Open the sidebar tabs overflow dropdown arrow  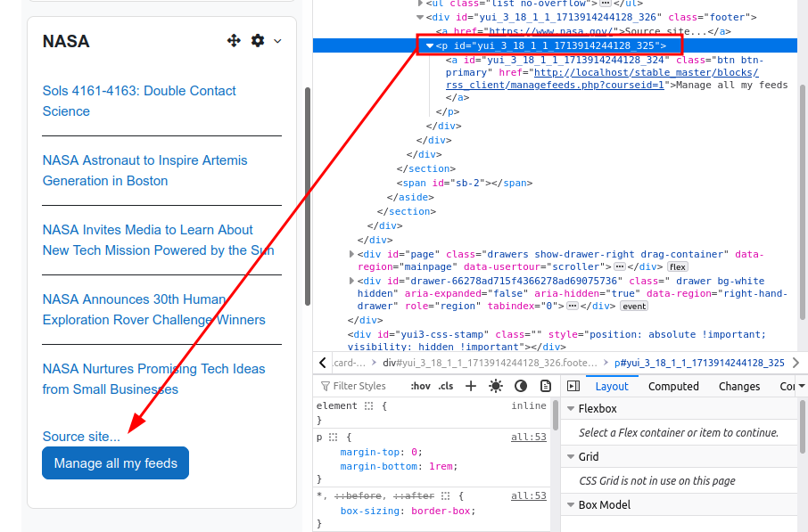[x=802, y=386]
